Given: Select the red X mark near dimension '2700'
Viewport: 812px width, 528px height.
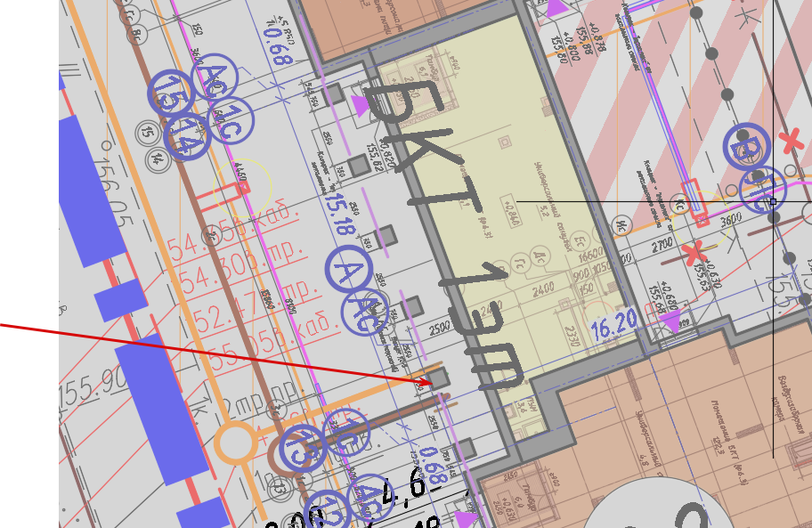Looking at the screenshot, I should click(x=693, y=254).
